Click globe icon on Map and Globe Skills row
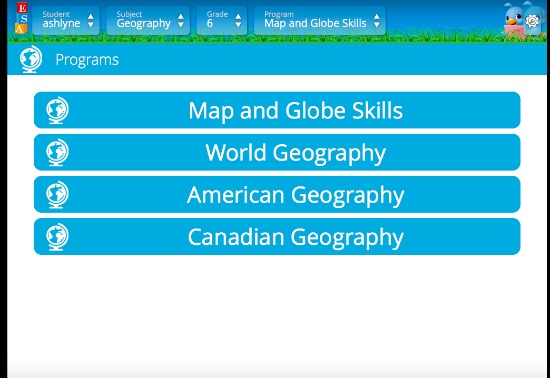The width and height of the screenshot is (550, 378). (57, 110)
